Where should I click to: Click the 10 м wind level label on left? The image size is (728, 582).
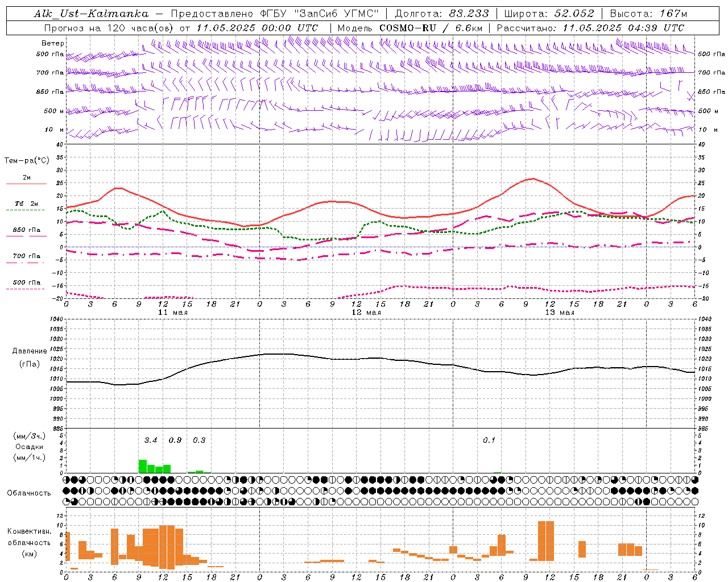55,130
